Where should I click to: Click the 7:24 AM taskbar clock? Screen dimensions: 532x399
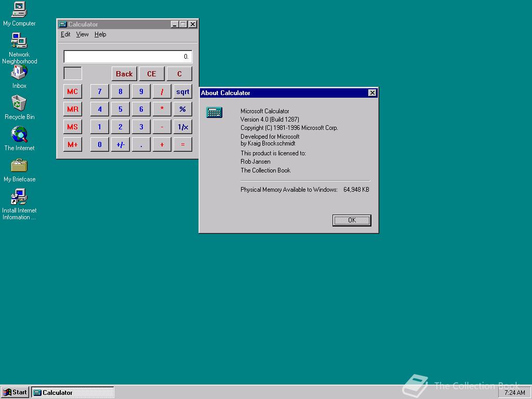[x=514, y=393]
